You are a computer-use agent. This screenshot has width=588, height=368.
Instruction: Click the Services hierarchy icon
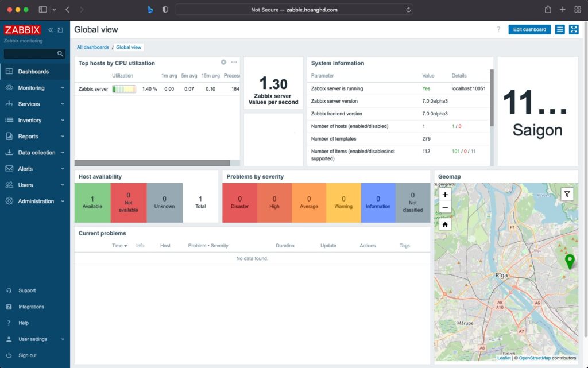[9, 104]
